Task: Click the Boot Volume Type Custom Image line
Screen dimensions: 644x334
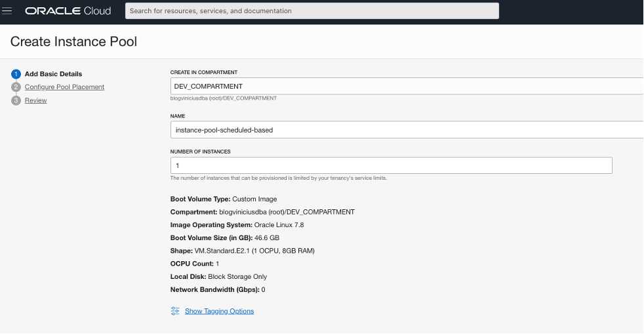Action: click(224, 199)
